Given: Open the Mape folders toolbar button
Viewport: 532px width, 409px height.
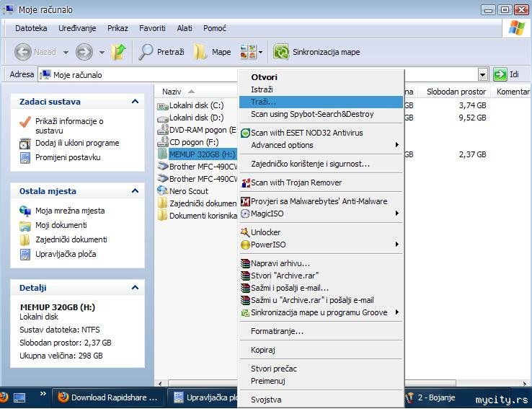Looking at the screenshot, I should pos(213,52).
